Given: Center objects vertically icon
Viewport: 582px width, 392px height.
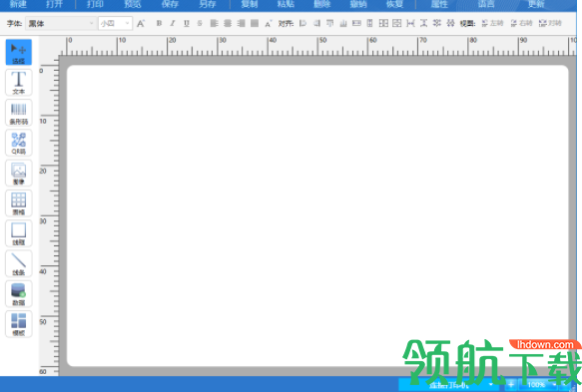Looking at the screenshot, I should 370,23.
